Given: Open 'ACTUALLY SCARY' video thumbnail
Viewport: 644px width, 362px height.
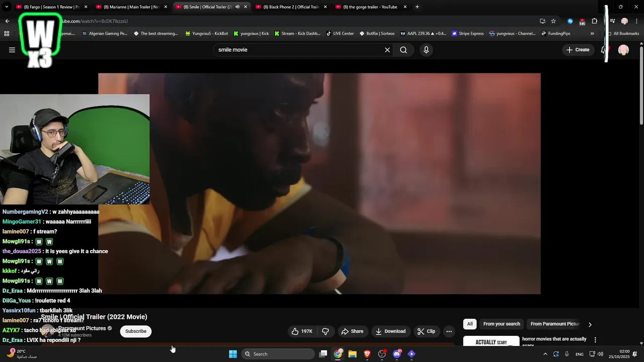Looking at the screenshot, I should (x=491, y=341).
